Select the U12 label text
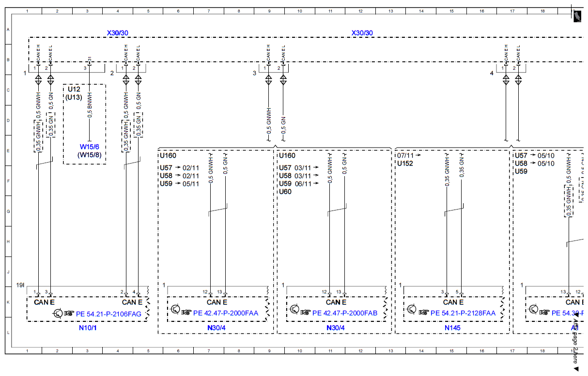 click(x=74, y=90)
